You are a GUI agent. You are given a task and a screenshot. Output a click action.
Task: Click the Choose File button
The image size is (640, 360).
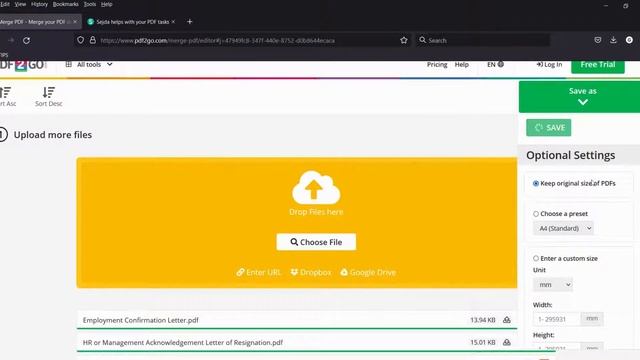pyautogui.click(x=316, y=242)
